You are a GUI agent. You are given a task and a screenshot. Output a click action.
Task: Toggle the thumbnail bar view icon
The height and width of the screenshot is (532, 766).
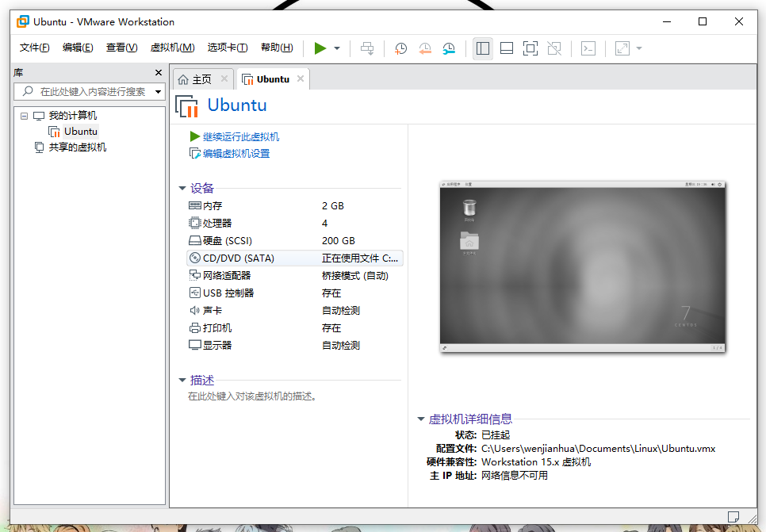click(x=507, y=48)
